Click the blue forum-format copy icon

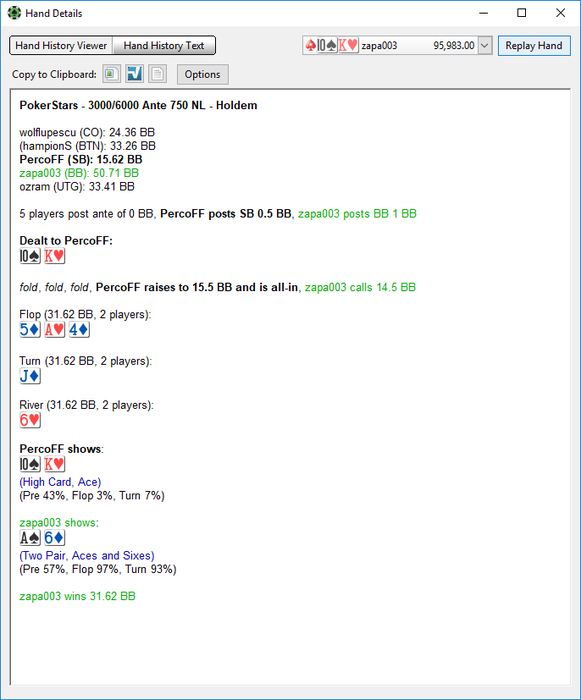tap(134, 74)
